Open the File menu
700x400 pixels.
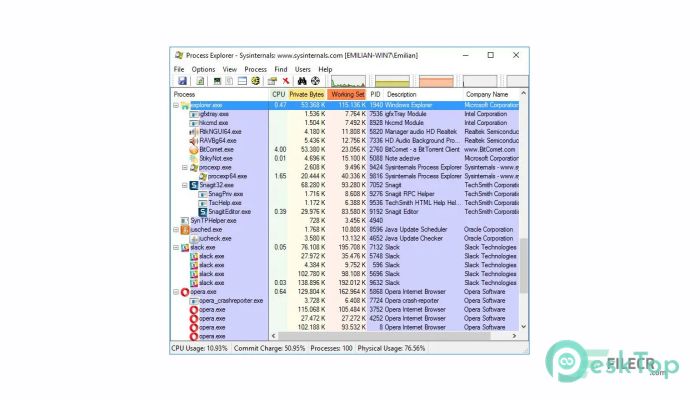pyautogui.click(x=179, y=69)
